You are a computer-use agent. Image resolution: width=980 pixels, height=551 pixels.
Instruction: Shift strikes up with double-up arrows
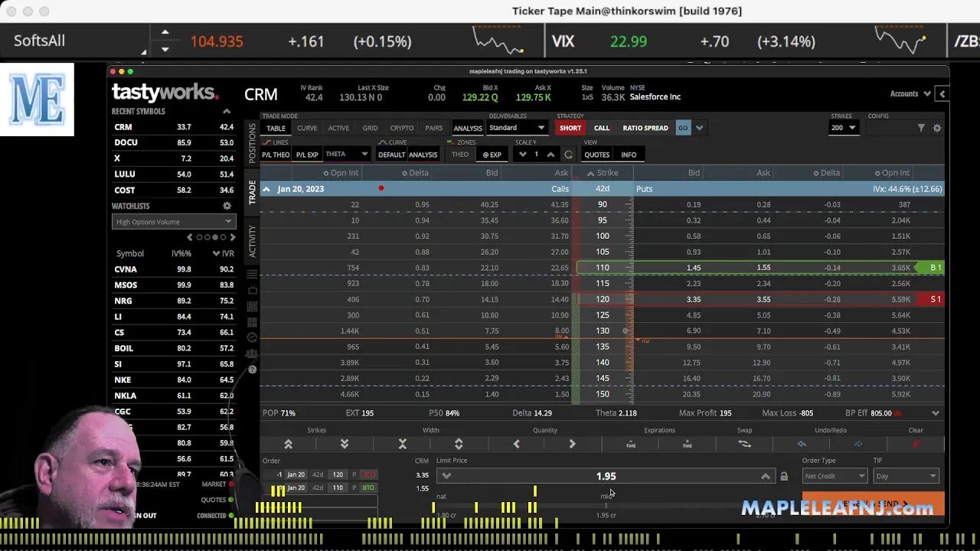288,444
